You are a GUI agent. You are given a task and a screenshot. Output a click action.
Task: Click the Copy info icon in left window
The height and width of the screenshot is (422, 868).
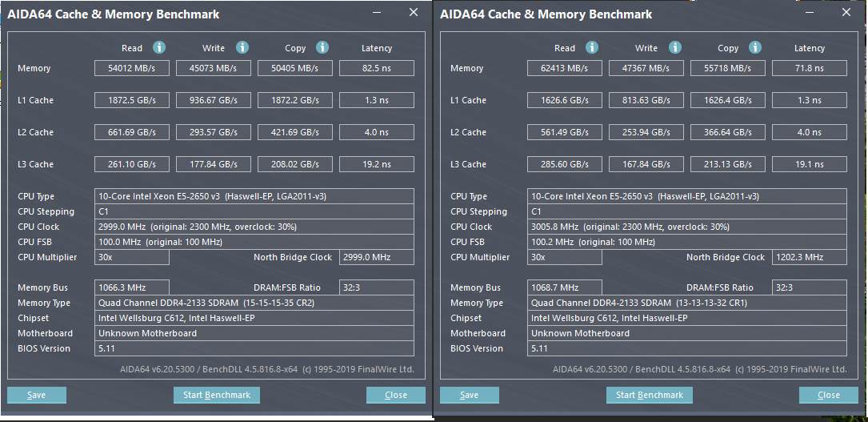pyautogui.click(x=322, y=48)
